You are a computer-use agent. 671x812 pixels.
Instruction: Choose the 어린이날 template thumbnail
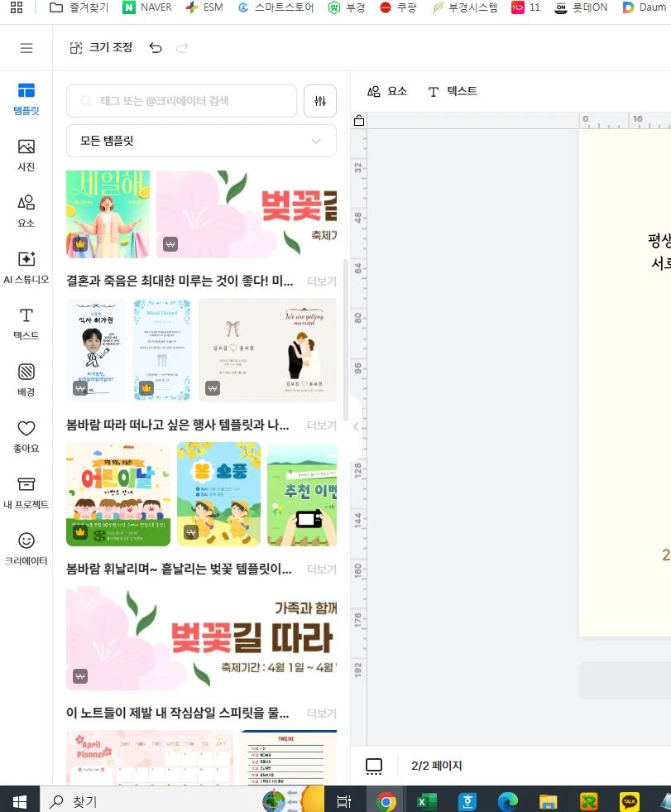click(x=118, y=494)
